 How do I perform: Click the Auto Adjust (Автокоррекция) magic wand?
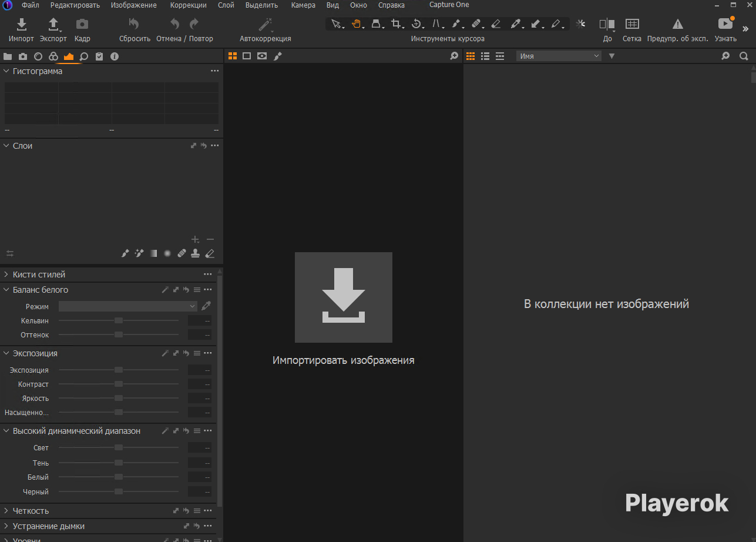266,24
